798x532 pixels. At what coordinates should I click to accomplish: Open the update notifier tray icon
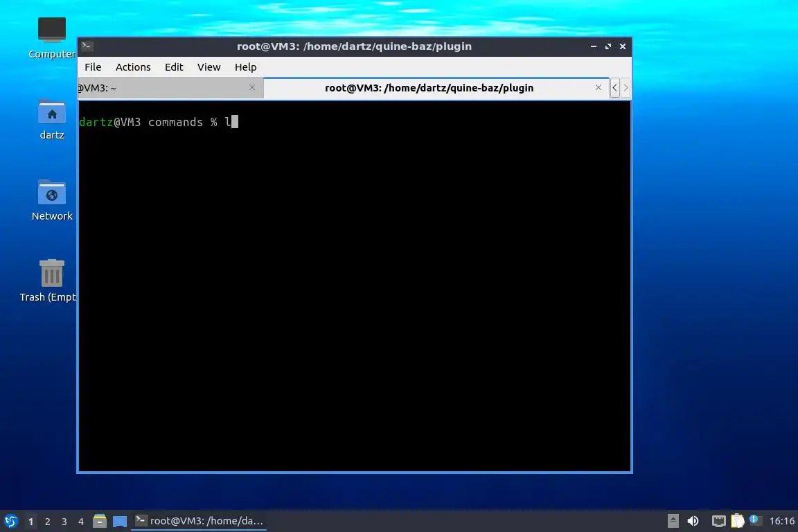[x=755, y=520]
